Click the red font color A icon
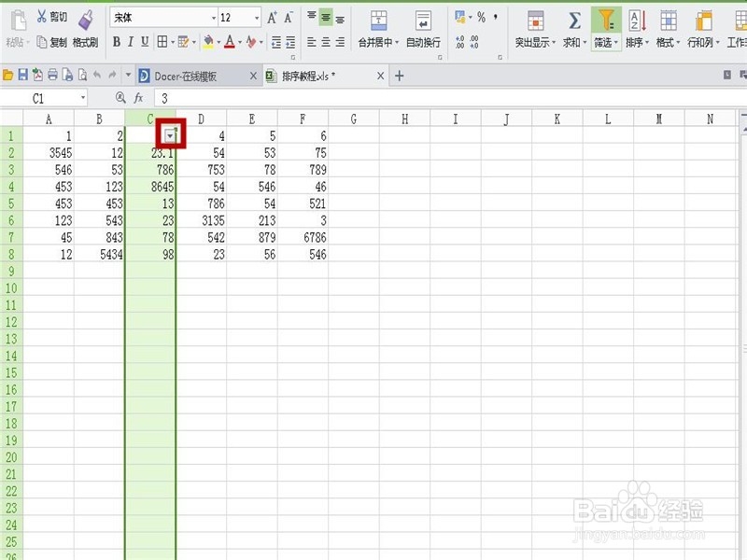This screenshot has height=560, width=747. tap(230, 42)
